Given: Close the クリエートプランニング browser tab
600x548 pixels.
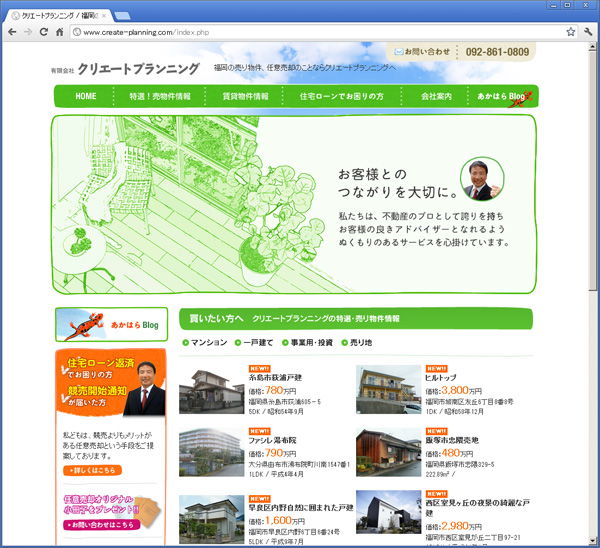Looking at the screenshot, I should pyautogui.click(x=104, y=16).
